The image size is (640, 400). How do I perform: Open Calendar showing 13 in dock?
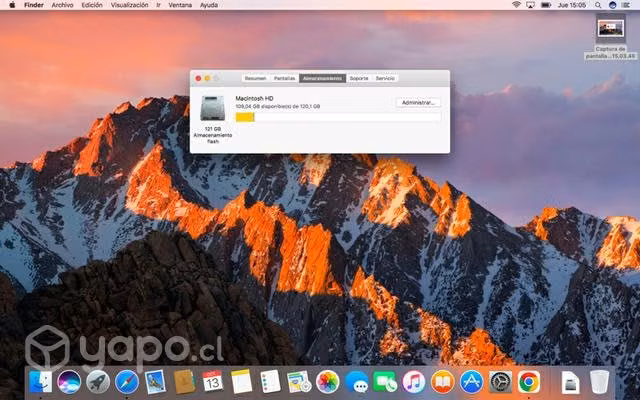tap(213, 381)
